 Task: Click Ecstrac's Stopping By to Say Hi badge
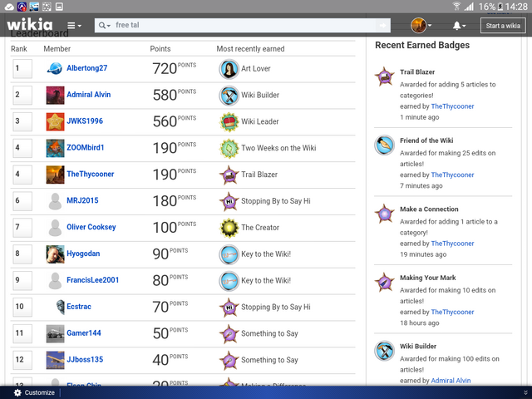click(x=229, y=307)
